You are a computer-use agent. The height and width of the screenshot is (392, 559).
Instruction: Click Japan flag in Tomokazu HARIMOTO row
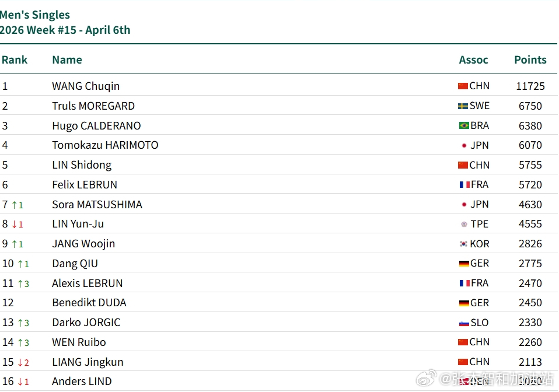pyautogui.click(x=464, y=145)
